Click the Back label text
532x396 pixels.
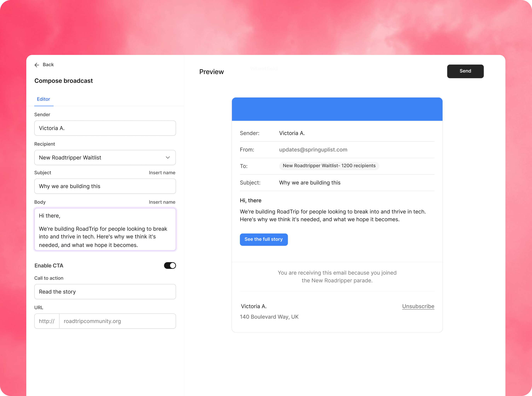pyautogui.click(x=48, y=65)
